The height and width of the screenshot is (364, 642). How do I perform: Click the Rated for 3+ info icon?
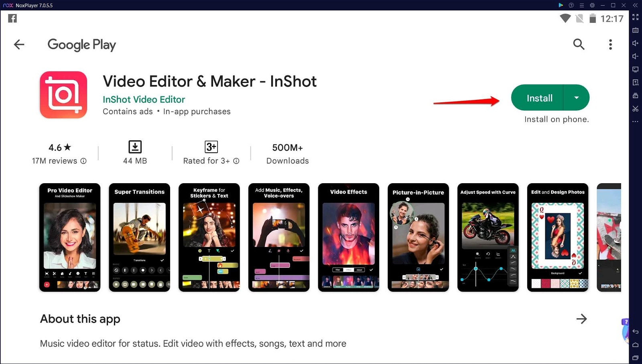click(236, 161)
